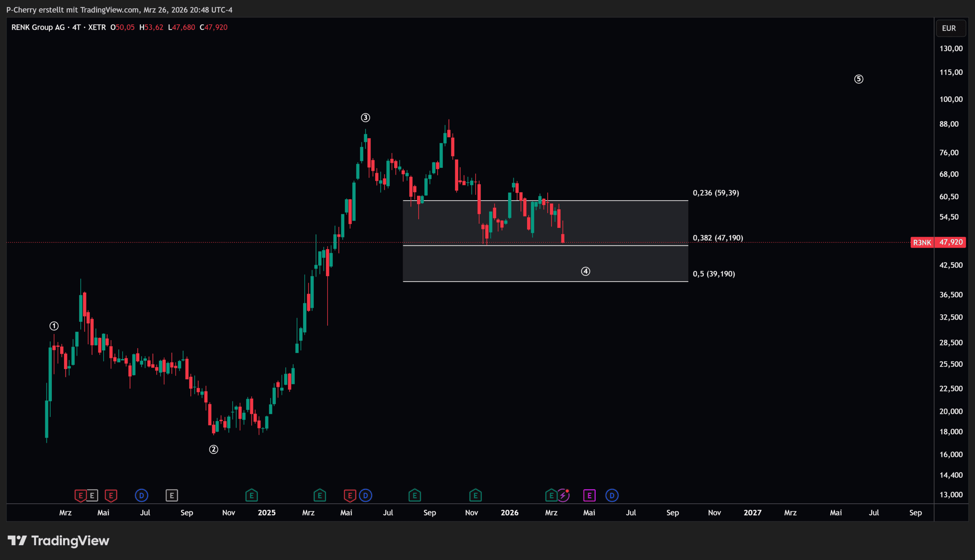975x560 pixels.
Task: Click the blue D dividend icon near Jul 2024
Action: (x=141, y=495)
